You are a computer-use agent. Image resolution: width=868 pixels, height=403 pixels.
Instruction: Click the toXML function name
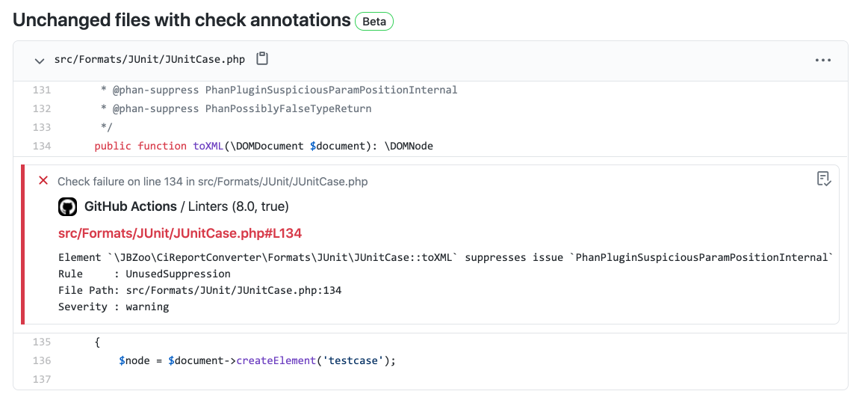(x=208, y=147)
